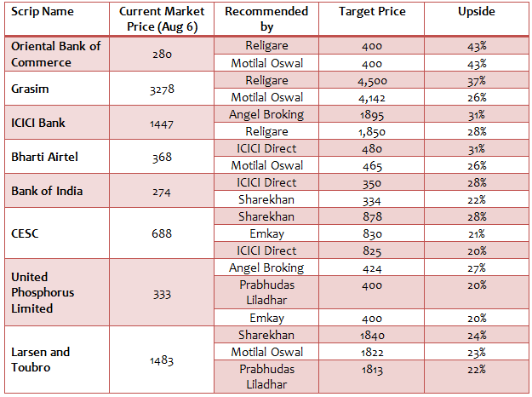Select the 1483 market price cell

click(160, 360)
